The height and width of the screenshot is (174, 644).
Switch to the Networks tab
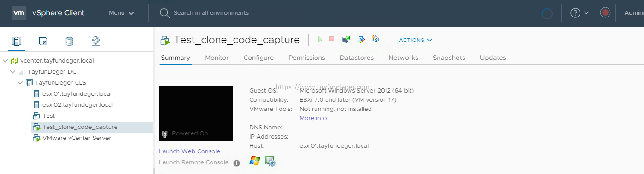(403, 58)
